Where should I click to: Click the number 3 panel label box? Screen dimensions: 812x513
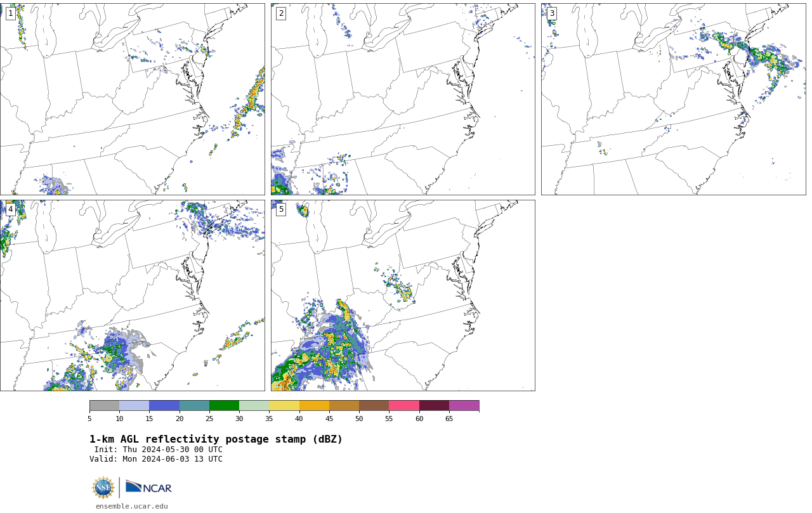[552, 13]
